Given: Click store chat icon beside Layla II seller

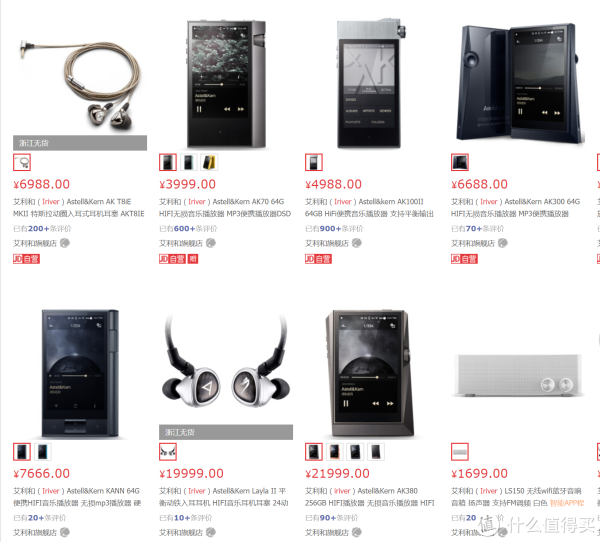Looking at the screenshot, I should click(211, 532).
